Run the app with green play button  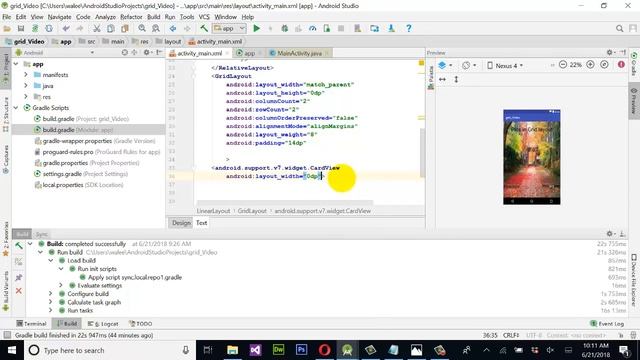(x=256, y=29)
